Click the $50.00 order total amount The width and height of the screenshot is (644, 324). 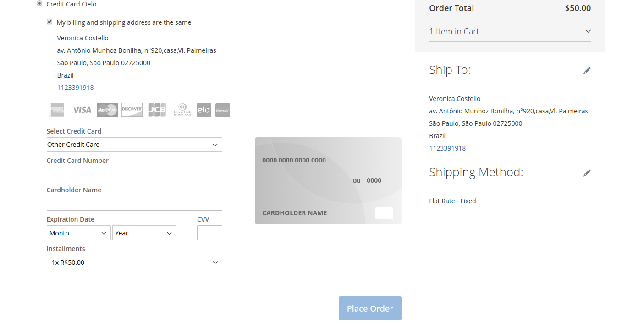[x=578, y=8]
